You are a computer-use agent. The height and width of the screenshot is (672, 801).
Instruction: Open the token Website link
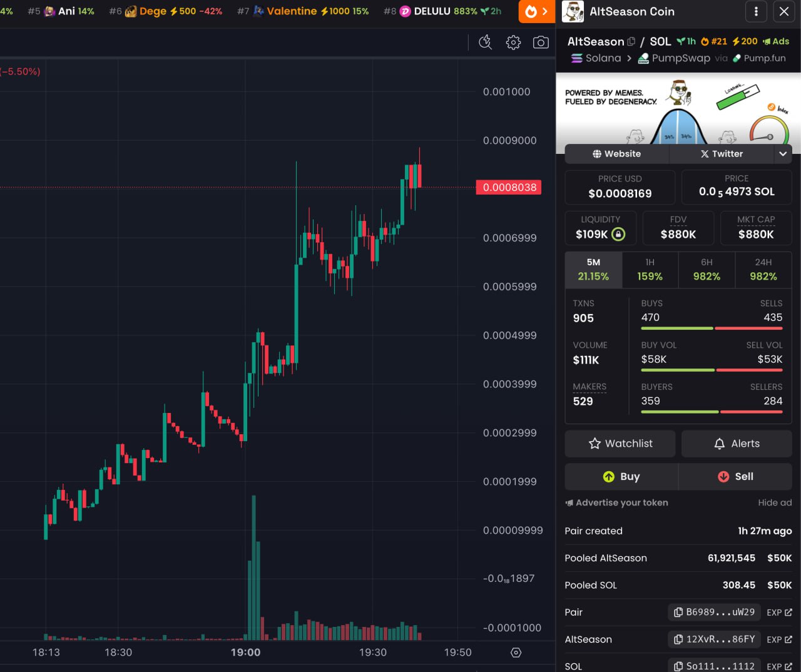point(616,154)
